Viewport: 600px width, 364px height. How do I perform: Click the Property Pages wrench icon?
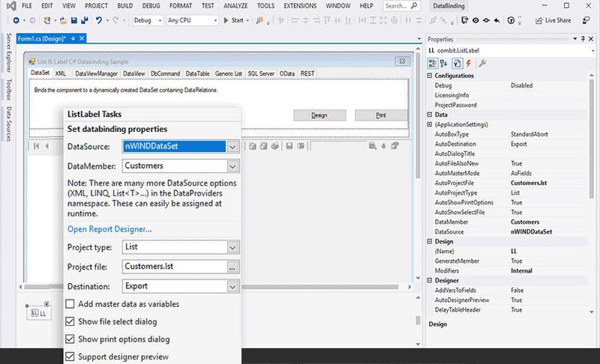tap(482, 64)
